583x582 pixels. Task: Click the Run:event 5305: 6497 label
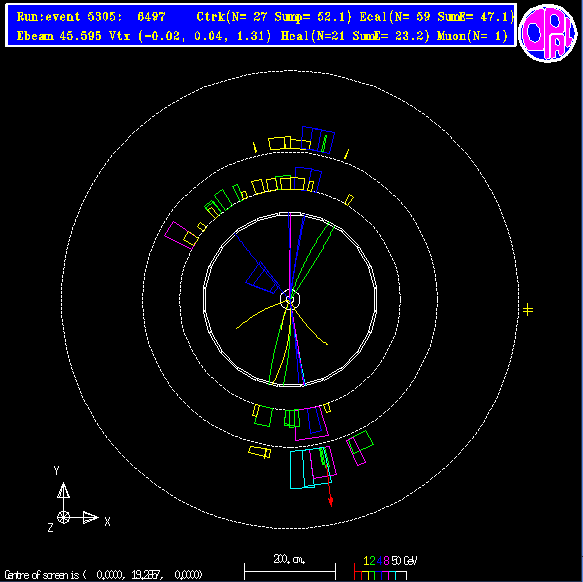[x=91, y=16]
